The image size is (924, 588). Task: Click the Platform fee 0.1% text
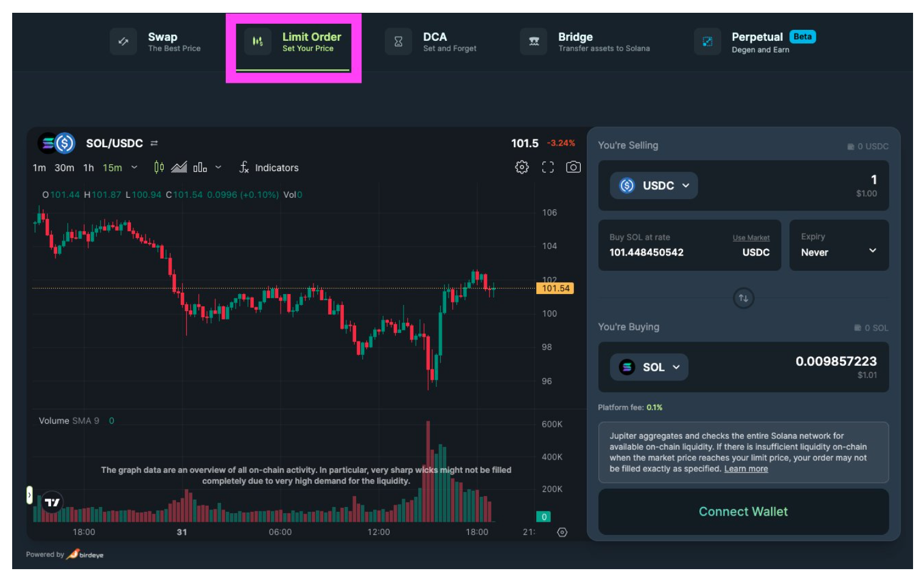coord(630,407)
